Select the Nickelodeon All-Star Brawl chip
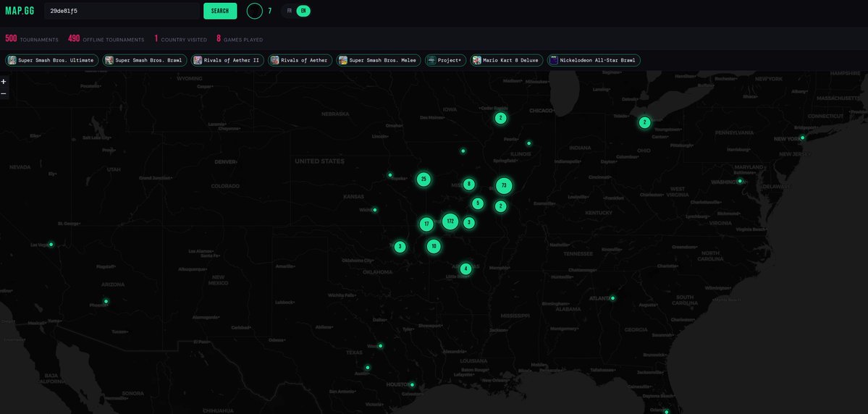The image size is (868, 414). click(x=594, y=60)
